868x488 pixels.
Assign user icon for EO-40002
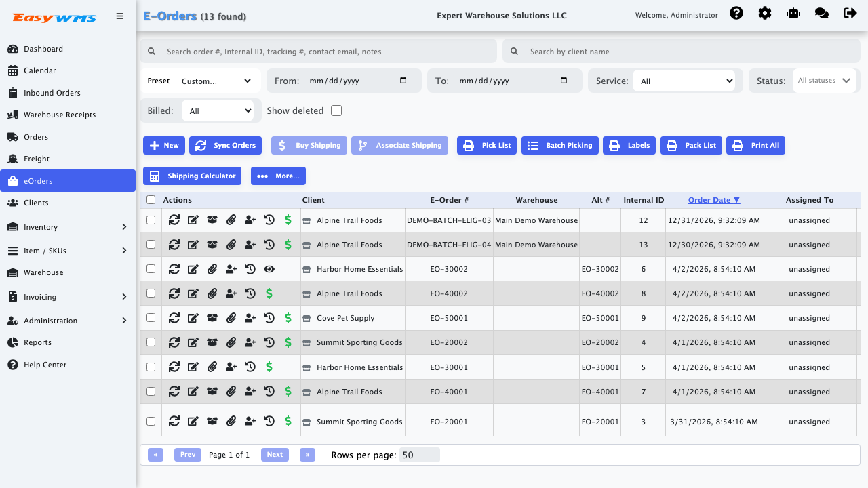pos(231,293)
